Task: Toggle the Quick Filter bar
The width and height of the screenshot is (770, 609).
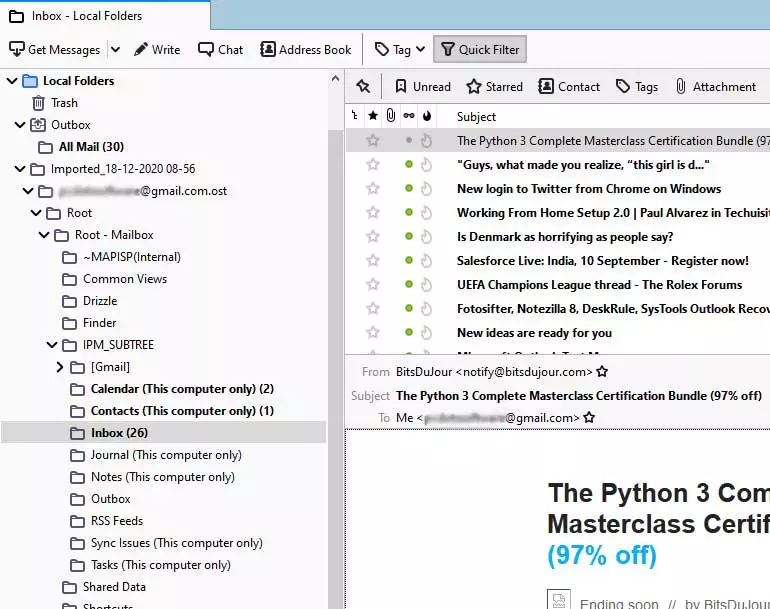Action: [x=480, y=50]
